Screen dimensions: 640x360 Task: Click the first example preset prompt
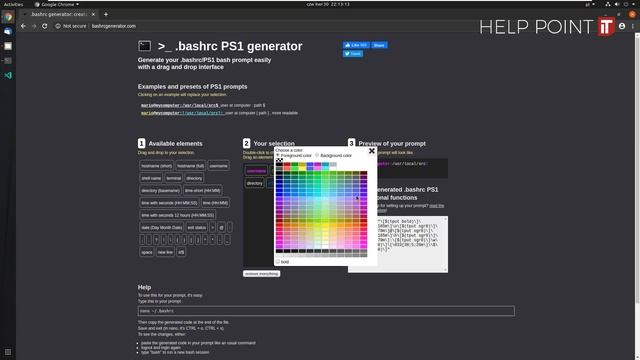tap(180, 105)
